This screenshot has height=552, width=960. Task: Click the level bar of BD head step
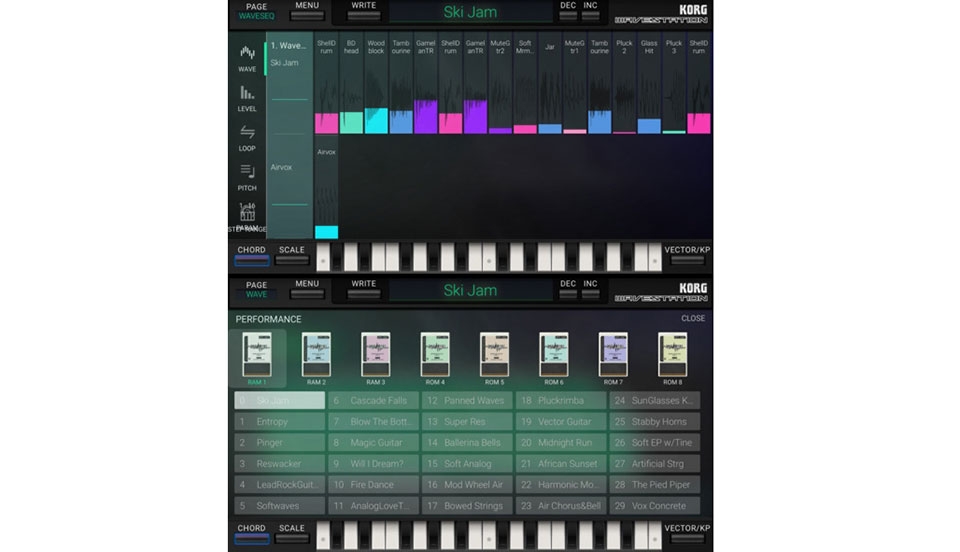351,123
